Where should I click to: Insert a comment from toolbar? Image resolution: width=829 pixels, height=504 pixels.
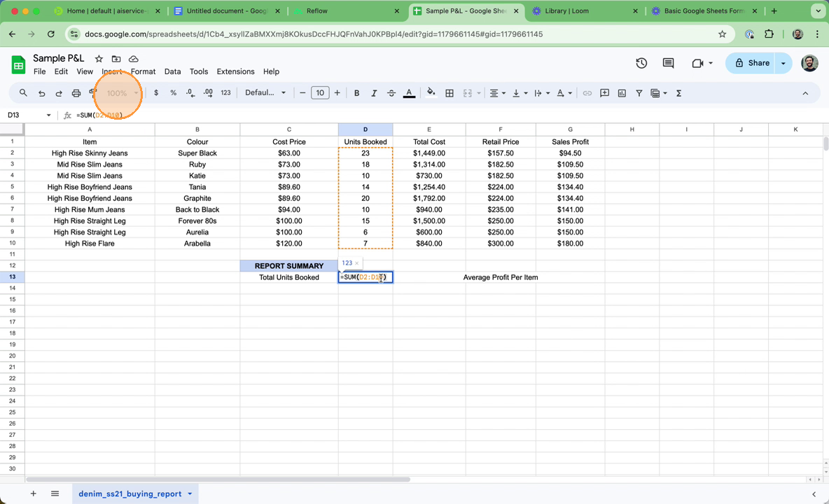coord(604,93)
